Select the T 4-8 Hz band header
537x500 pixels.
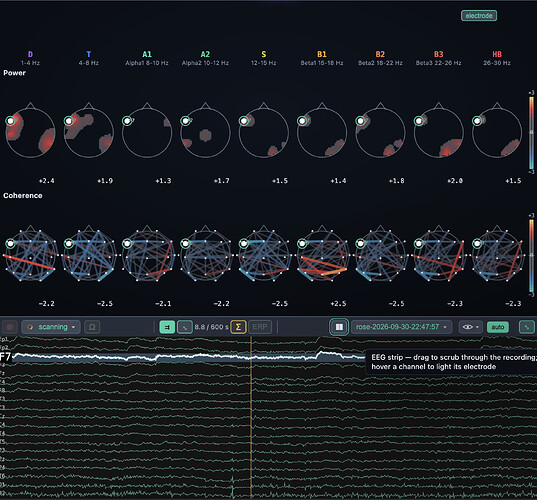click(x=89, y=58)
